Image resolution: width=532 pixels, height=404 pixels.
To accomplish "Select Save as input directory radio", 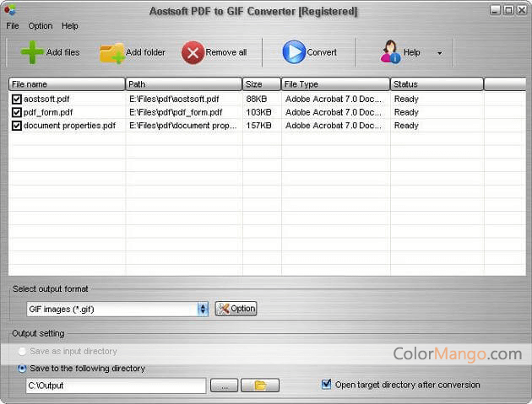I will [x=22, y=352].
